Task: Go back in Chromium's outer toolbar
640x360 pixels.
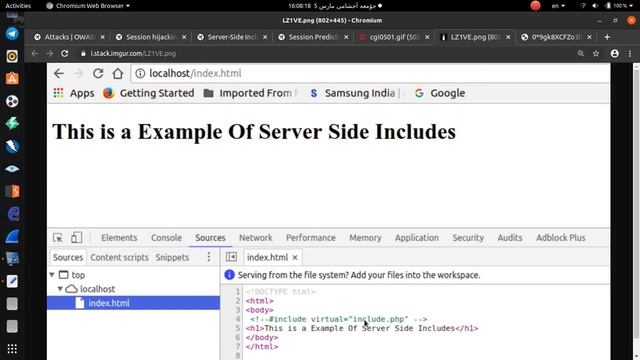Action: pos(35,53)
